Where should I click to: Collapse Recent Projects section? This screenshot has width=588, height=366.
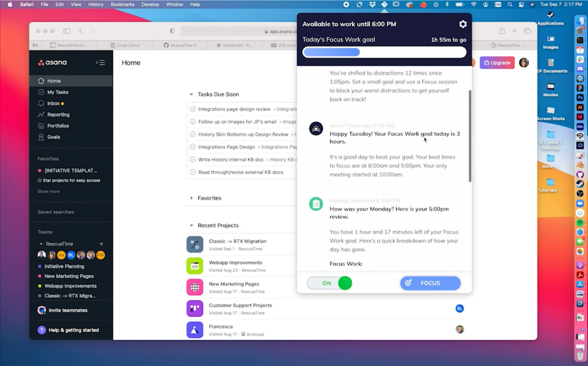[x=191, y=225]
